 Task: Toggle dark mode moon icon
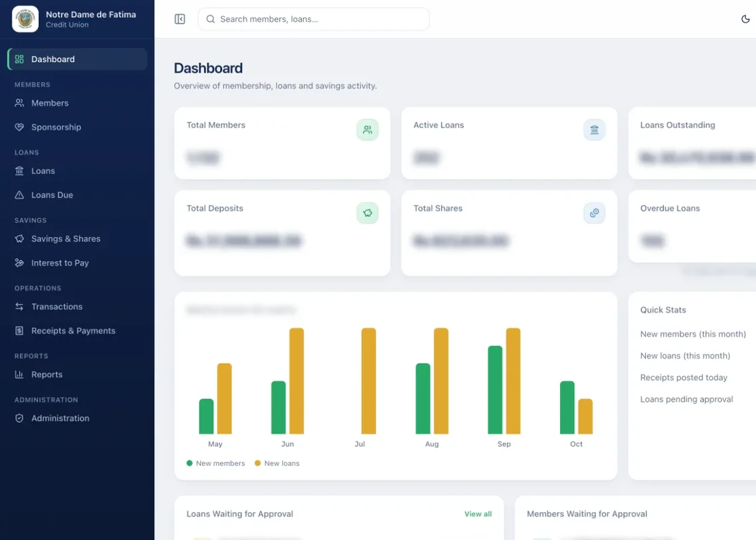coord(745,19)
